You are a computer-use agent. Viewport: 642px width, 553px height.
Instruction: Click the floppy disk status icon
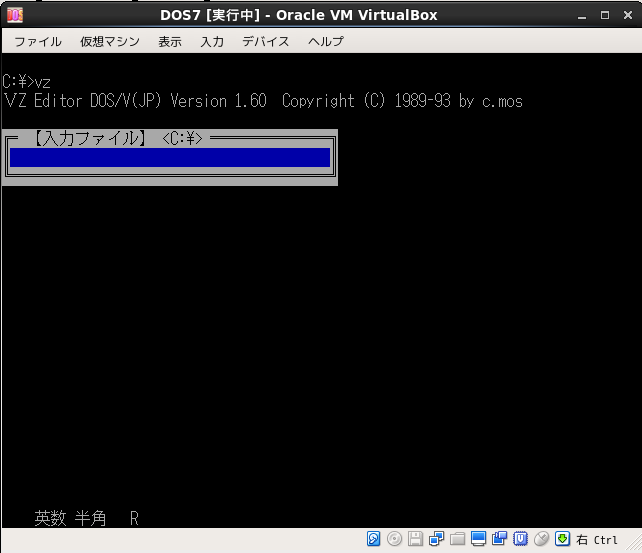415,539
